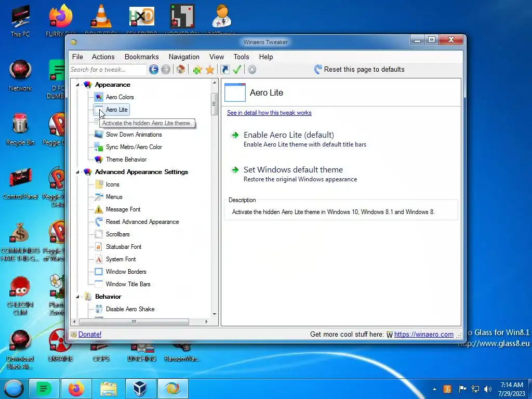
Task: Click Winaero Tweaker taskbar button
Action: (x=172, y=389)
